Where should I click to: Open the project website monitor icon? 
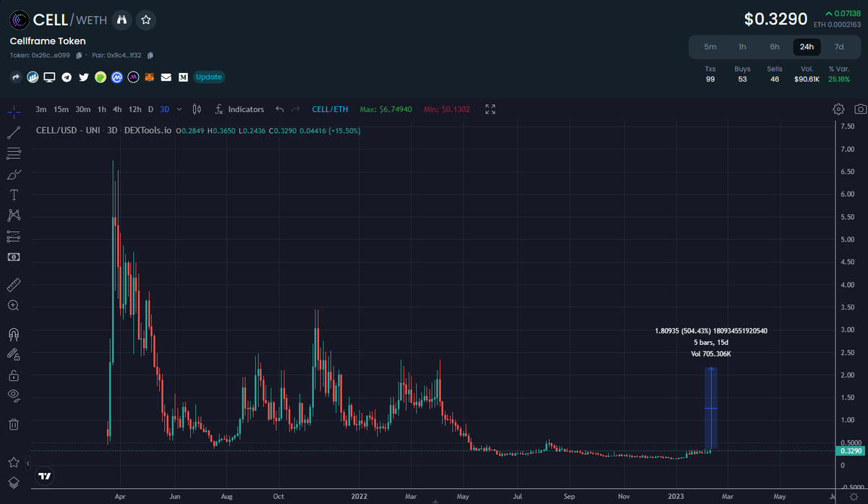click(49, 77)
